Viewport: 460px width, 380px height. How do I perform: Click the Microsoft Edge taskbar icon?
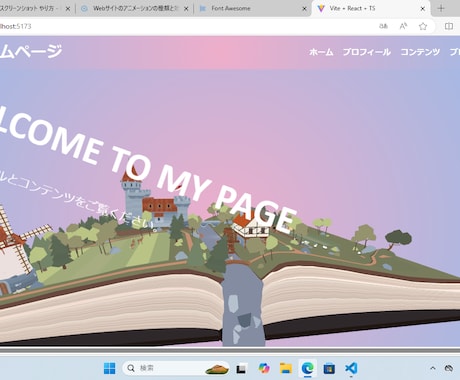[308, 368]
